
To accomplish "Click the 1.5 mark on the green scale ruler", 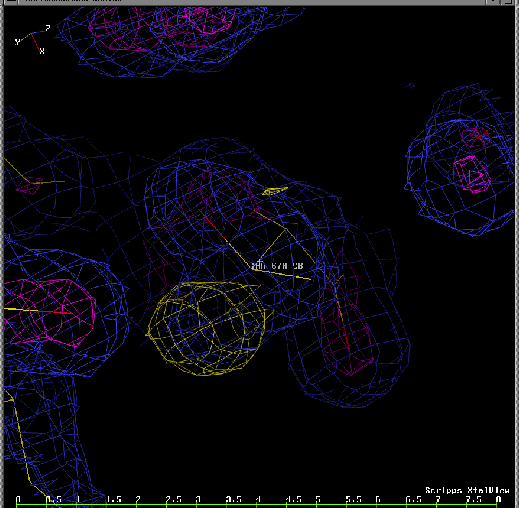I will pos(113,499).
